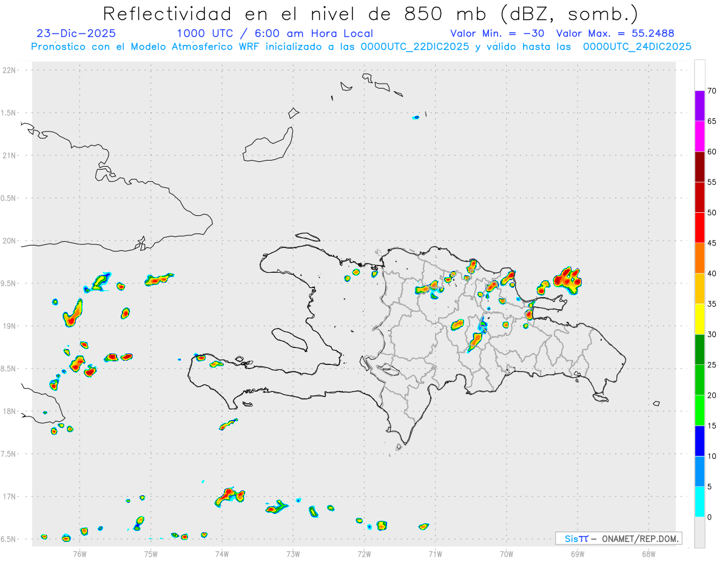This screenshot has width=728, height=562.
Task: Click the 'Valor Max. = 55.2488' text
Action: pyautogui.click(x=615, y=34)
